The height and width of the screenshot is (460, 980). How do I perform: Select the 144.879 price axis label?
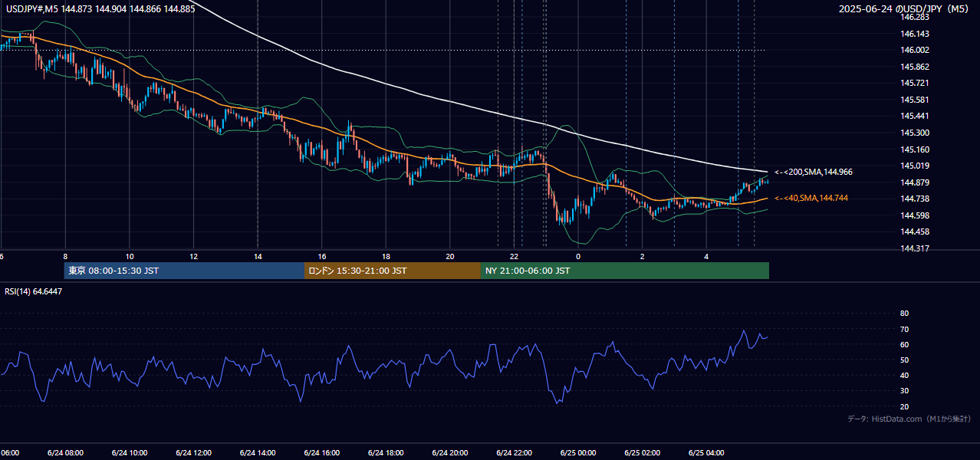click(x=916, y=182)
